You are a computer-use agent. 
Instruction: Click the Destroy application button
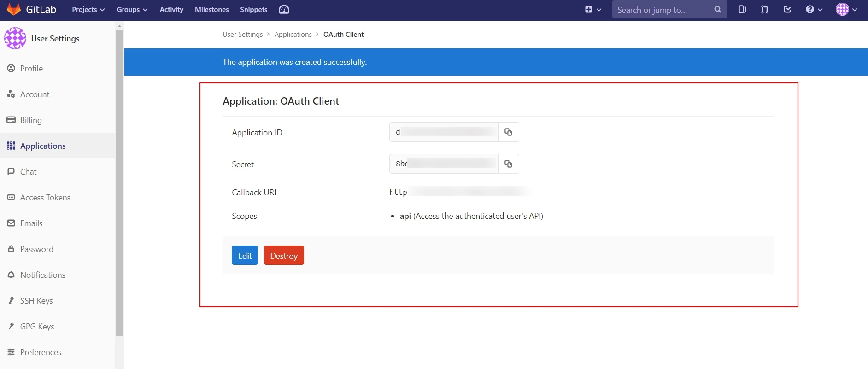coord(284,256)
